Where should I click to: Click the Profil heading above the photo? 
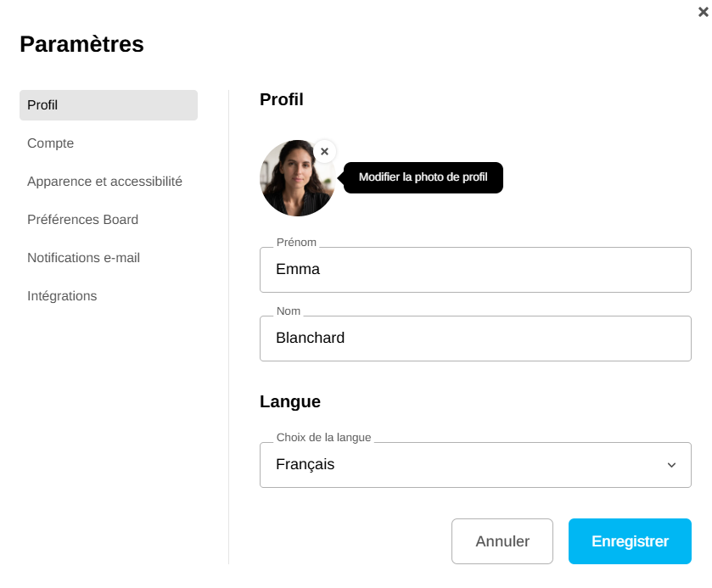pyautogui.click(x=281, y=99)
